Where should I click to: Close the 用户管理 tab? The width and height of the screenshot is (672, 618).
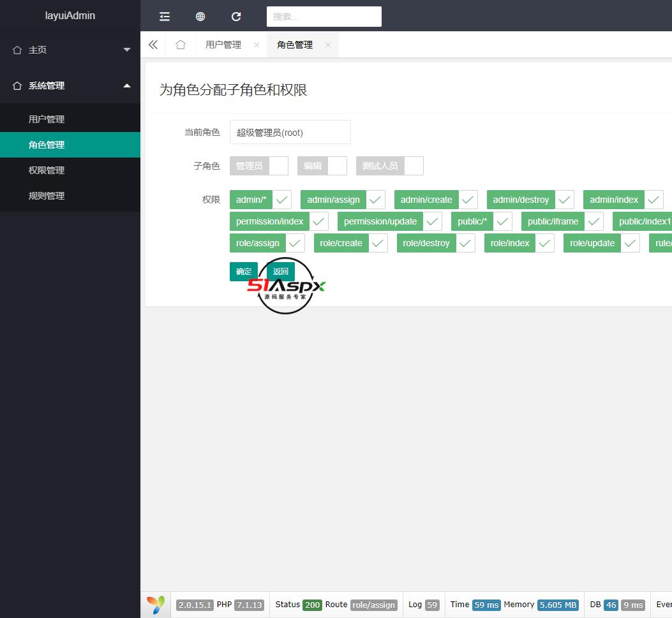point(257,45)
